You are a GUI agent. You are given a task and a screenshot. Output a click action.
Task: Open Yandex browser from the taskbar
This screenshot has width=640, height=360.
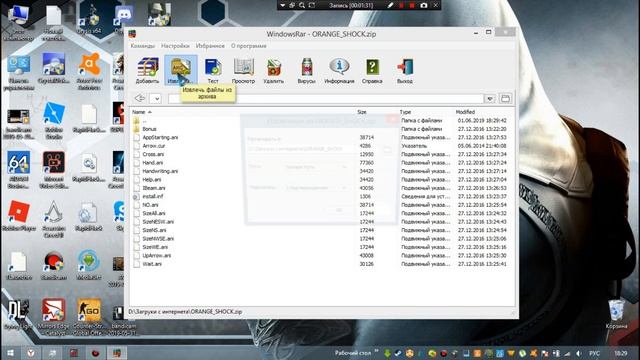pos(31,353)
